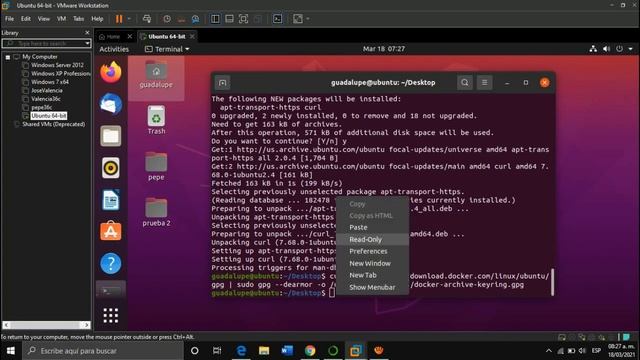The image size is (640, 360).
Task: Open the terminal hamburger menu
Action: pyautogui.click(x=484, y=82)
